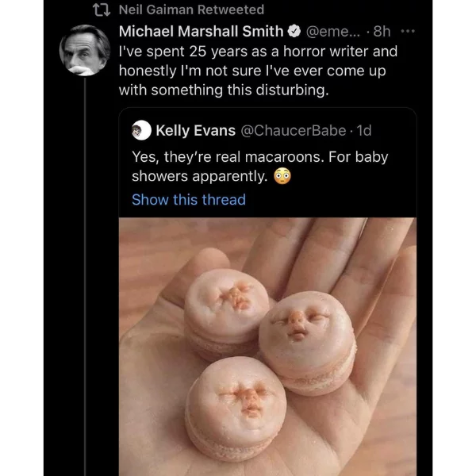476x476 pixels.
Task: Open the three-dot more options menu
Action: [x=408, y=31]
